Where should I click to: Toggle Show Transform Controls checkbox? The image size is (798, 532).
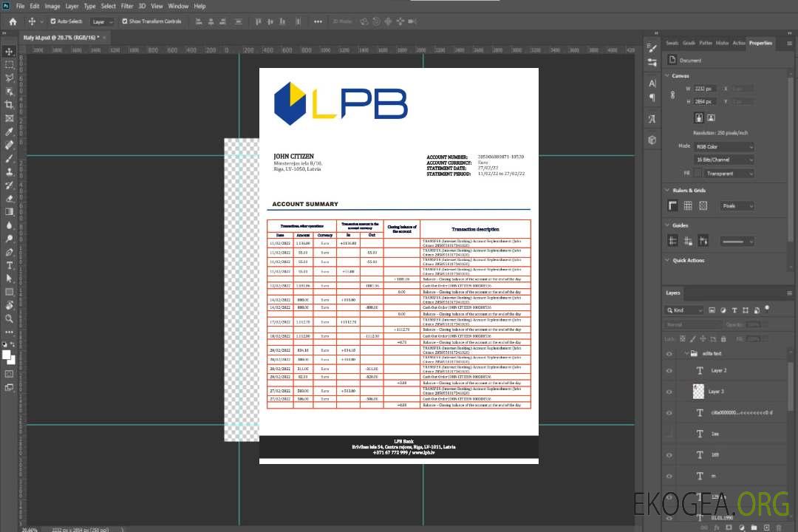point(125,21)
